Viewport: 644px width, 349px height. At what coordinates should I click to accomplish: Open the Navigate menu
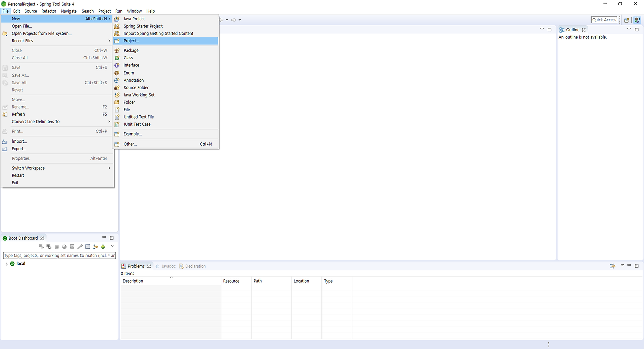[x=69, y=11]
